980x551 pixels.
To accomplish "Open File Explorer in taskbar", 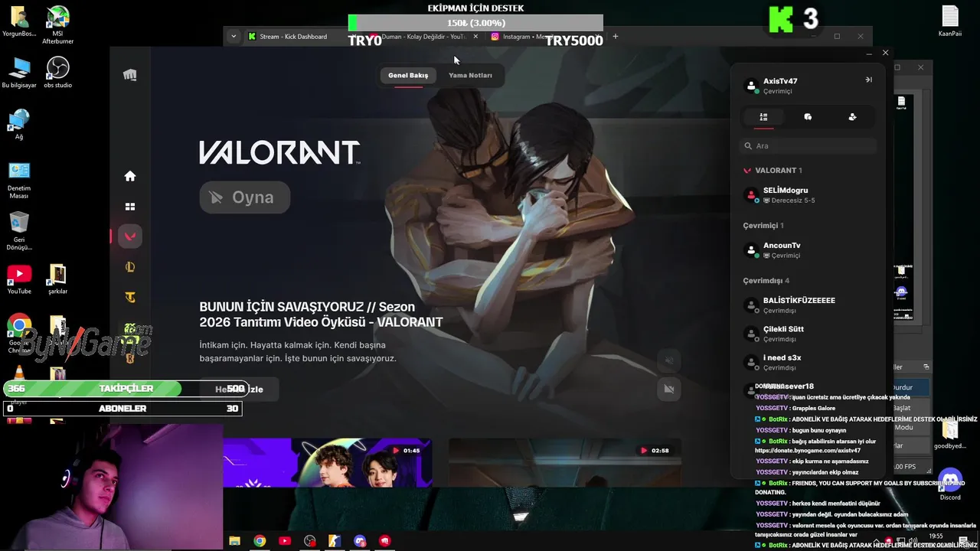I will point(235,541).
